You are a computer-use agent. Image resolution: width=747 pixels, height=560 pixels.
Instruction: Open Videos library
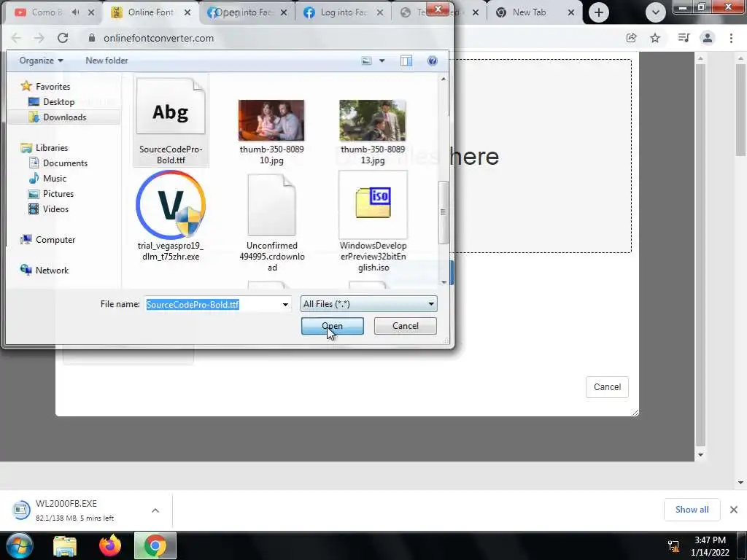(x=48, y=209)
